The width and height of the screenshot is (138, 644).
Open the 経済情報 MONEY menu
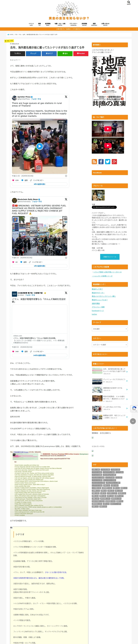48,24
